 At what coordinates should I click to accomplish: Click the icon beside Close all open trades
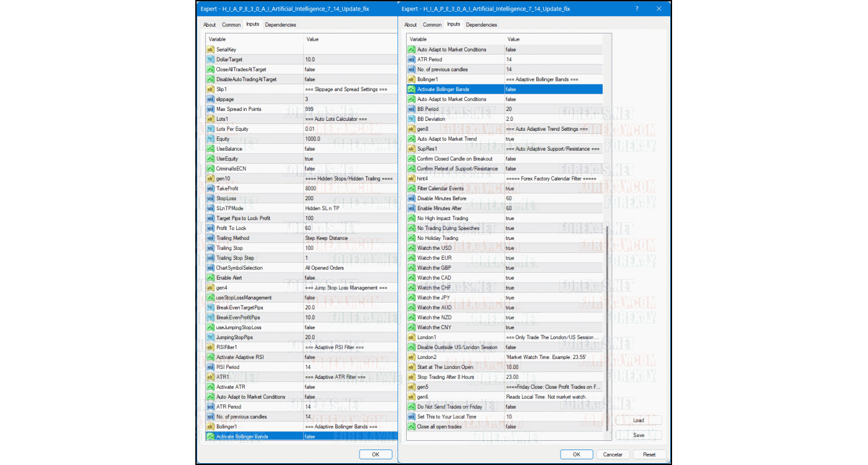click(x=411, y=427)
